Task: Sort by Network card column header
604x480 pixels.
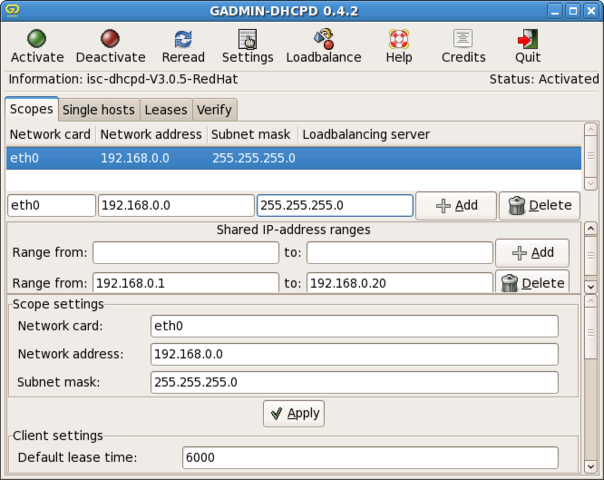Action: click(50, 134)
